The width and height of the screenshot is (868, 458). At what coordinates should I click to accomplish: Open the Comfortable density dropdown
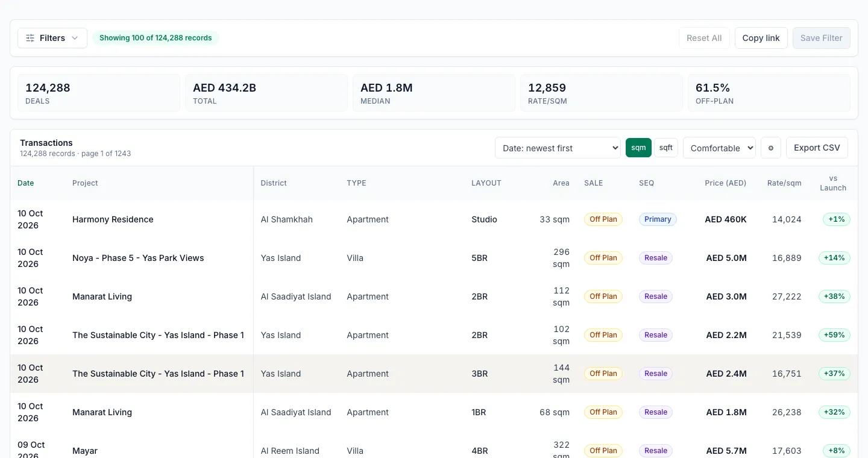tap(719, 148)
